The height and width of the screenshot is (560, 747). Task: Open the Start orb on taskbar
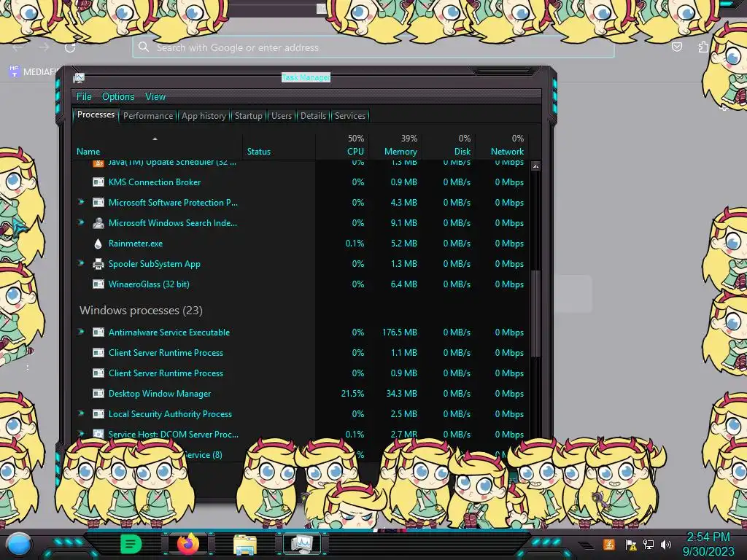point(19,544)
